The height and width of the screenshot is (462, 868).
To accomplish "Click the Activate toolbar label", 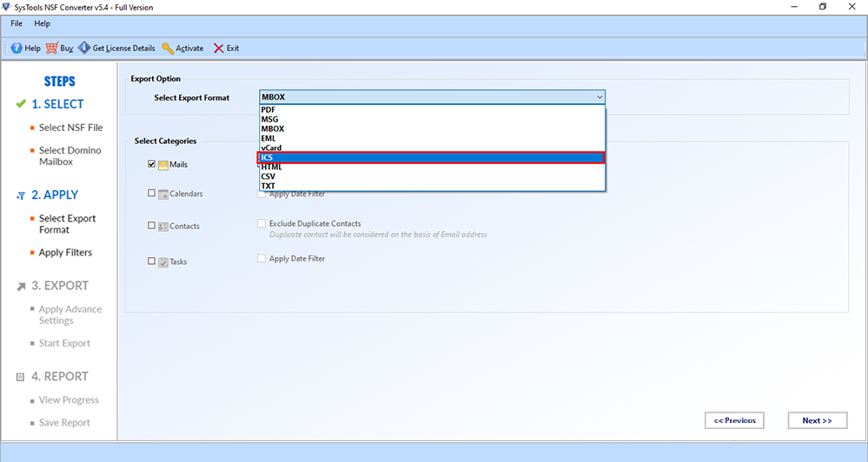I will (190, 48).
